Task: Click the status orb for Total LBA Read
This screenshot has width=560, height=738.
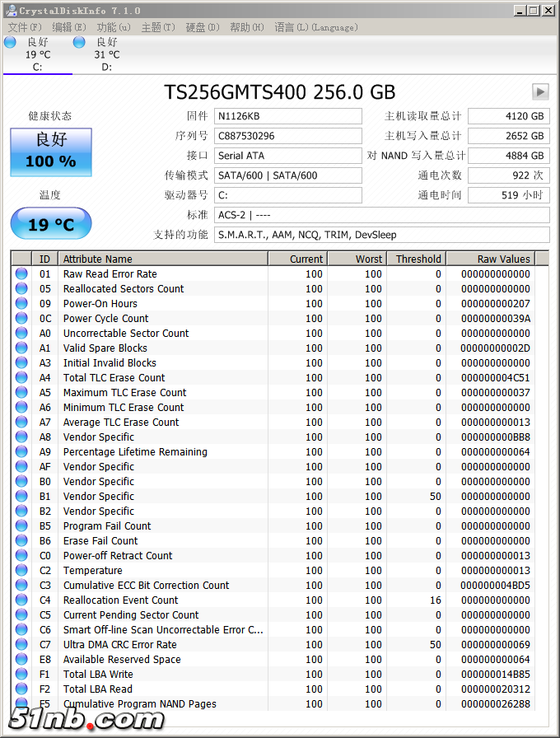Action: pyautogui.click(x=21, y=689)
